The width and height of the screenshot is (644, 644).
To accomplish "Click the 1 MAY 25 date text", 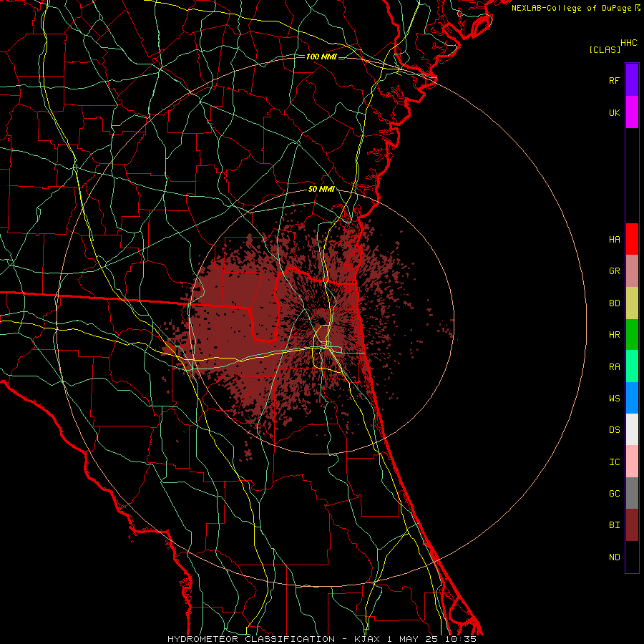I will click(414, 639).
